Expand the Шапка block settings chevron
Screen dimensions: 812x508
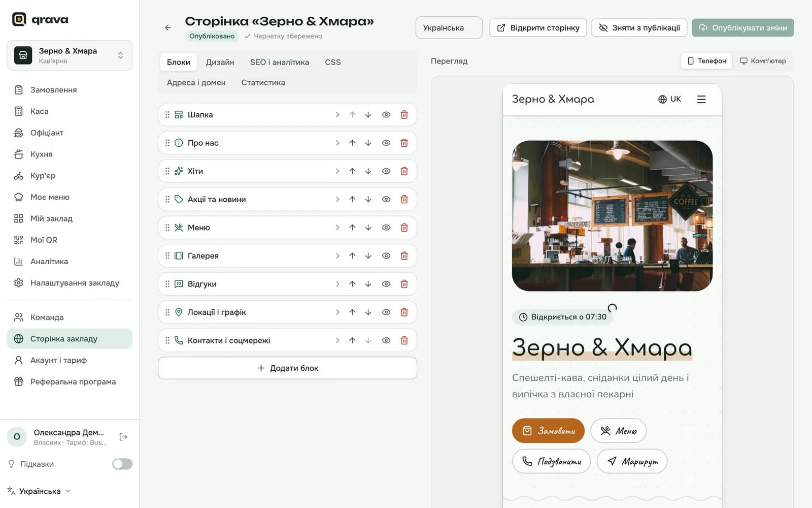pyautogui.click(x=337, y=115)
